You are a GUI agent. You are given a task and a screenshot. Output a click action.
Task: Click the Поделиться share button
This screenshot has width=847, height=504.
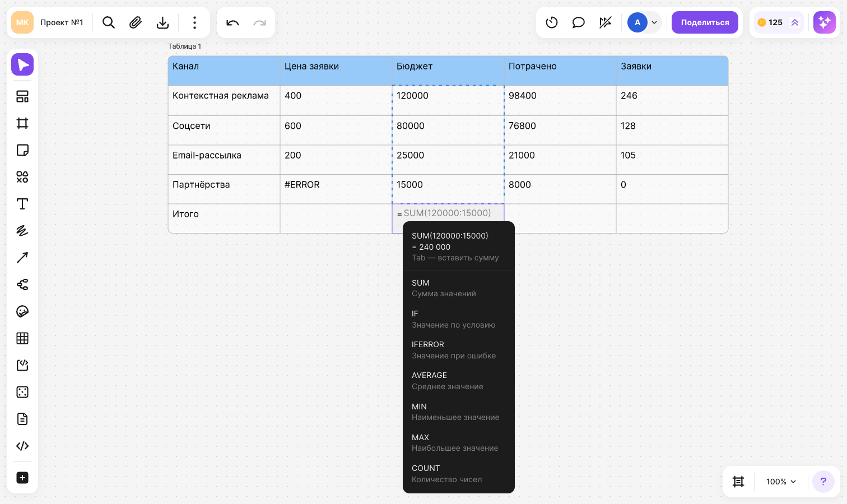tap(705, 22)
